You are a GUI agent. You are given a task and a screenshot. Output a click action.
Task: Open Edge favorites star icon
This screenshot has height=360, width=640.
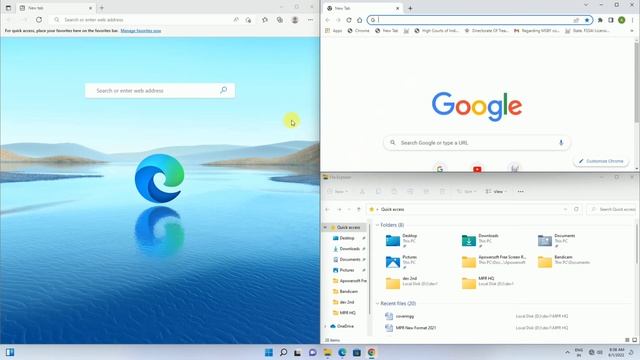coord(265,20)
